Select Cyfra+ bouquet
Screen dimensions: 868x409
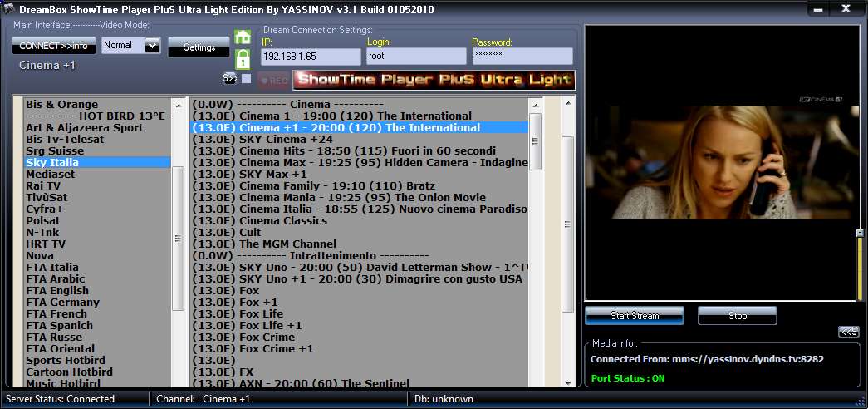point(45,209)
